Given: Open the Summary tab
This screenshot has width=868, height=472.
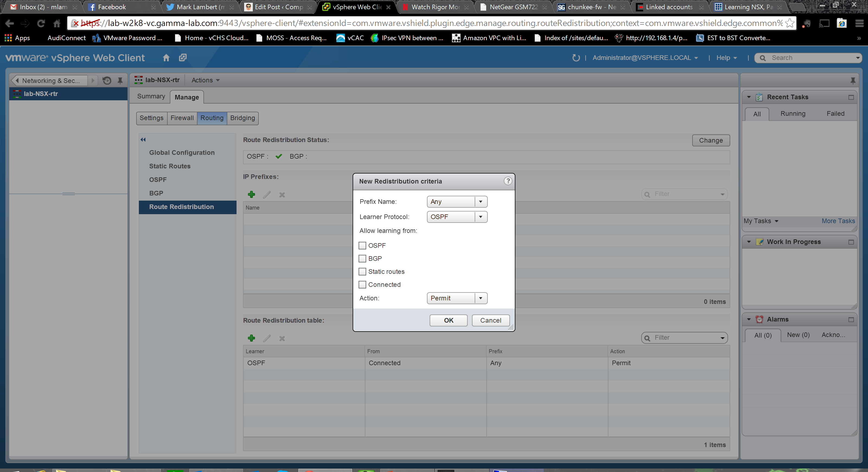Looking at the screenshot, I should [151, 96].
